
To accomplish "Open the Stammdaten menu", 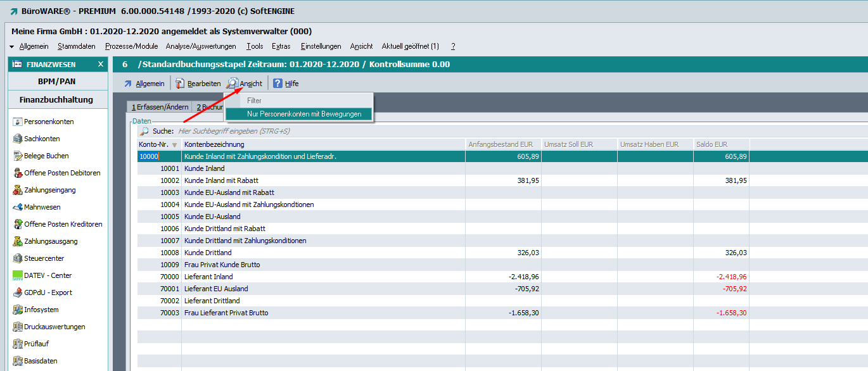I will [x=77, y=46].
